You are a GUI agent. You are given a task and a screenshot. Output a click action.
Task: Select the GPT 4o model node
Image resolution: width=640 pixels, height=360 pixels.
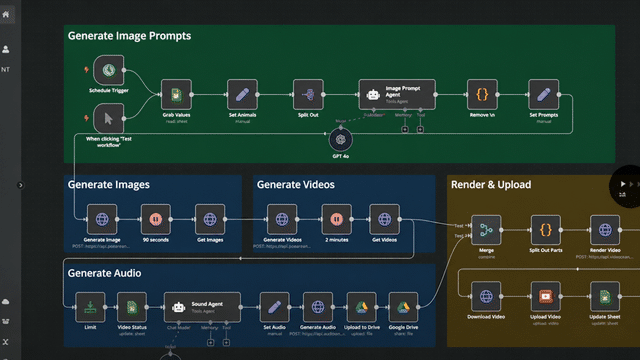(x=341, y=140)
